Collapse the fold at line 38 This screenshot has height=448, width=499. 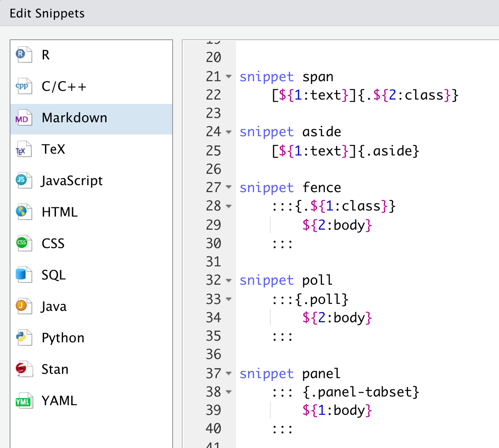pos(229,392)
